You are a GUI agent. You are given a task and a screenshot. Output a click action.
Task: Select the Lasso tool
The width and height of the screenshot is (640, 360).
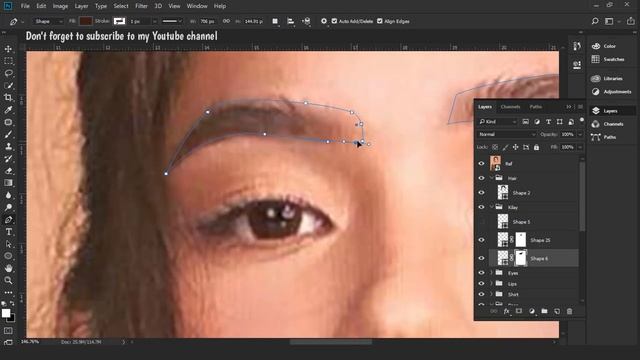pos(8,73)
